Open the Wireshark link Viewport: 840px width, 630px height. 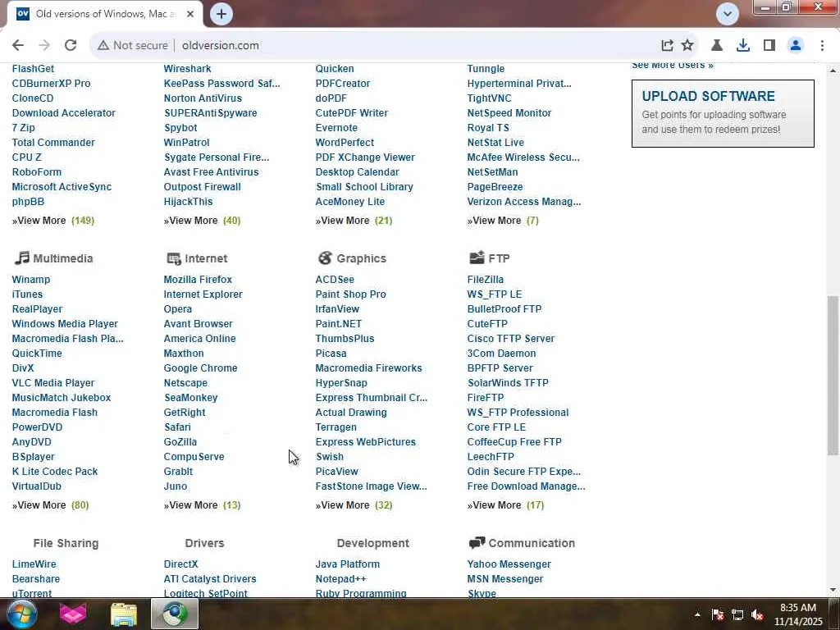click(x=188, y=69)
